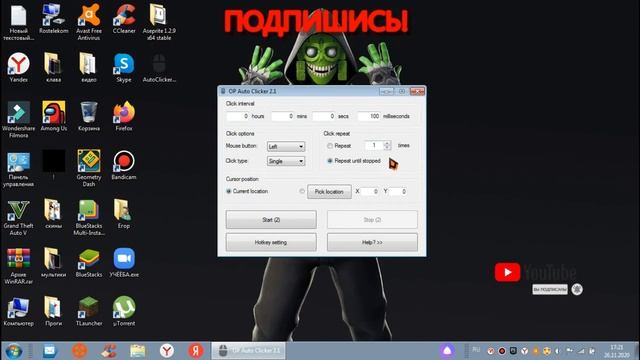Focus the Y coordinate field
Viewport: 640px width, 360px height.
point(398,191)
